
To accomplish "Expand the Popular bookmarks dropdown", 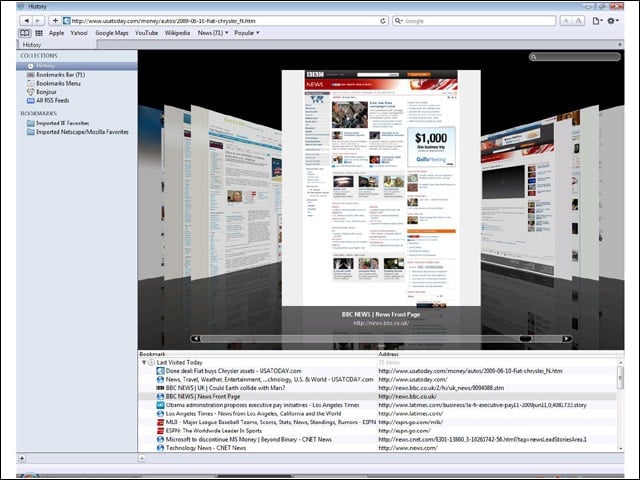I will (247, 33).
